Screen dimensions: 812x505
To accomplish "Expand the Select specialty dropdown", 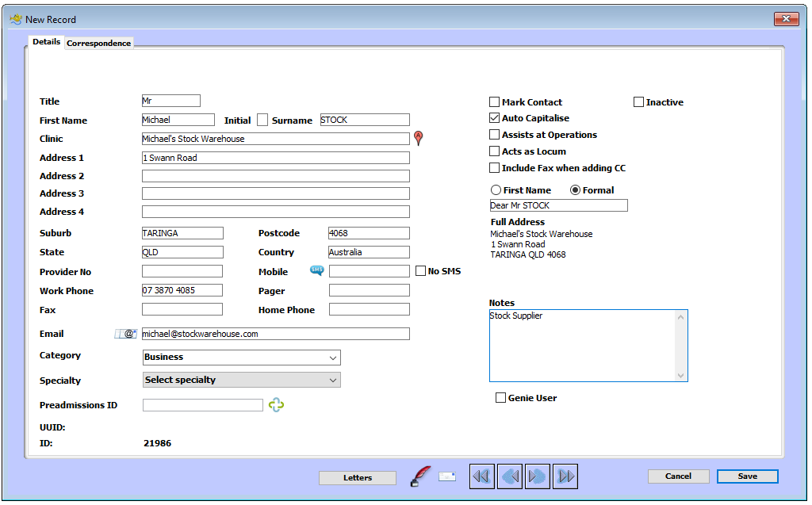I will pyautogui.click(x=240, y=380).
